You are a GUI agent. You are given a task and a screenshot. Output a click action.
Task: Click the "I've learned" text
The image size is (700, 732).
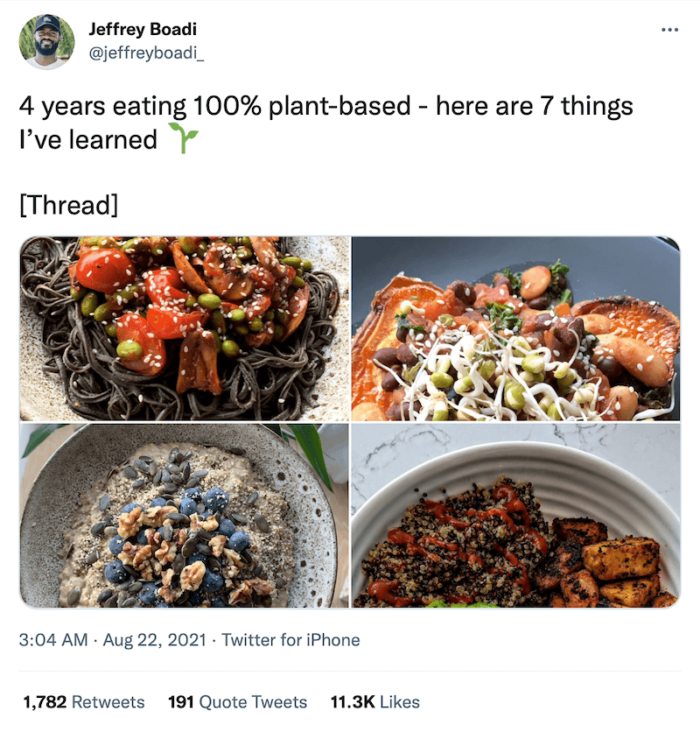(x=87, y=138)
